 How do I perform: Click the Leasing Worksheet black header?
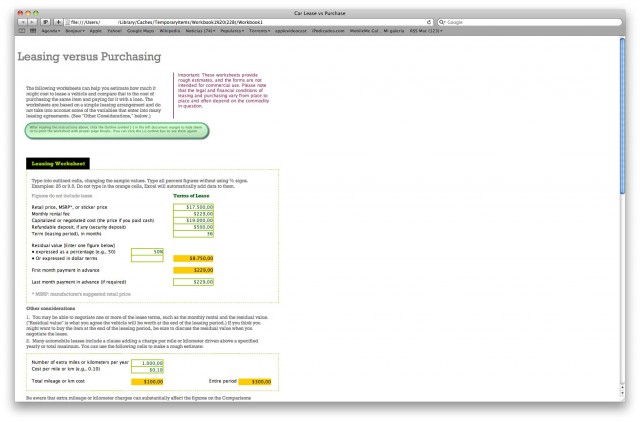click(58, 164)
